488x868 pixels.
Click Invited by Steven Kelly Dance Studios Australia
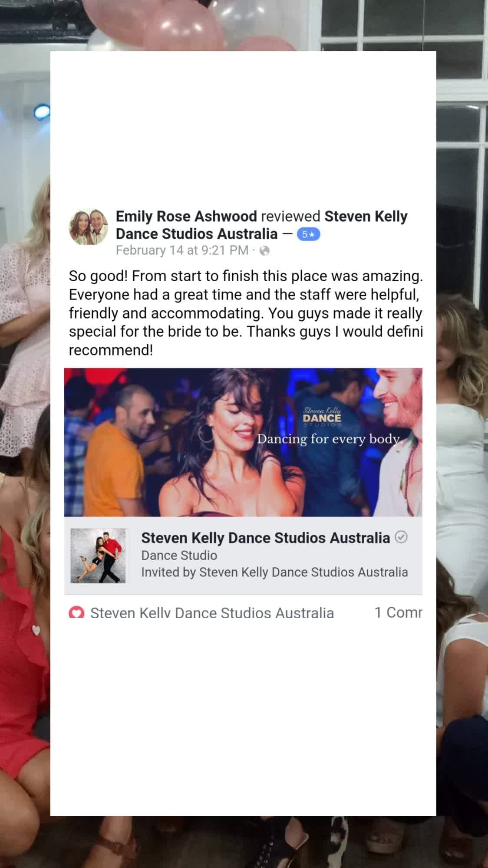(x=274, y=572)
